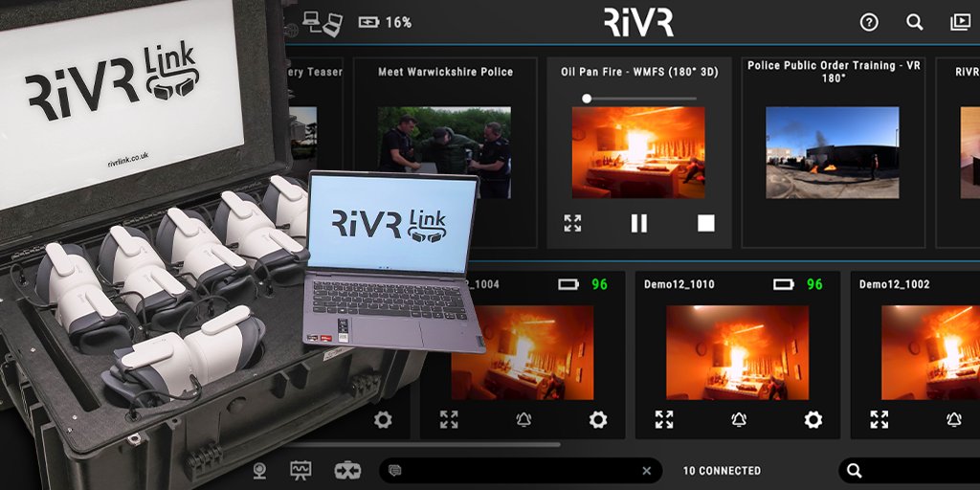Pause the Oil Pan Fire video
This screenshot has height=490, width=980.
(638, 223)
